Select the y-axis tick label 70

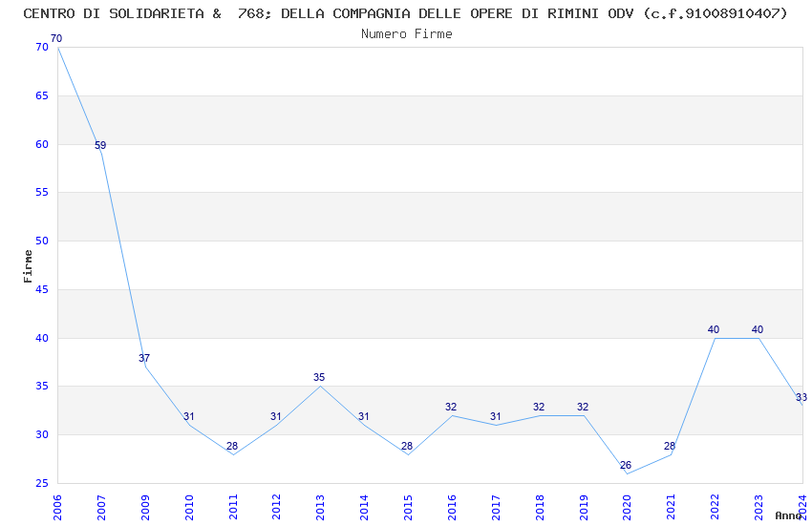[42, 47]
